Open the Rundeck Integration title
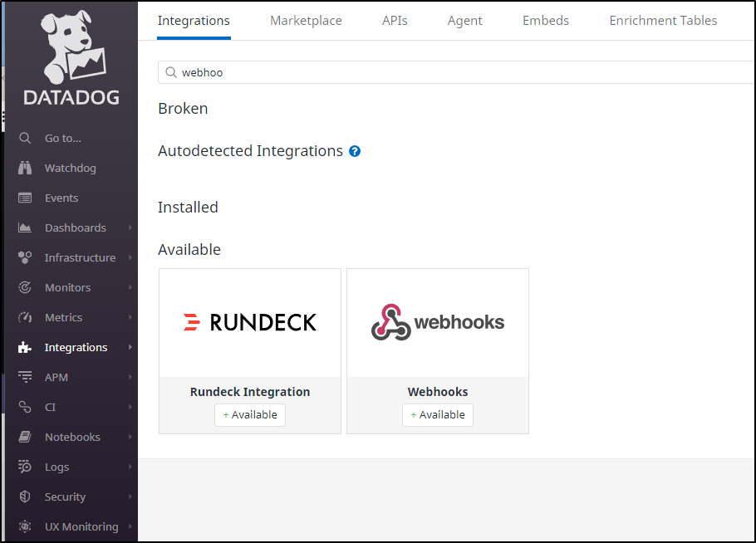 click(x=250, y=392)
